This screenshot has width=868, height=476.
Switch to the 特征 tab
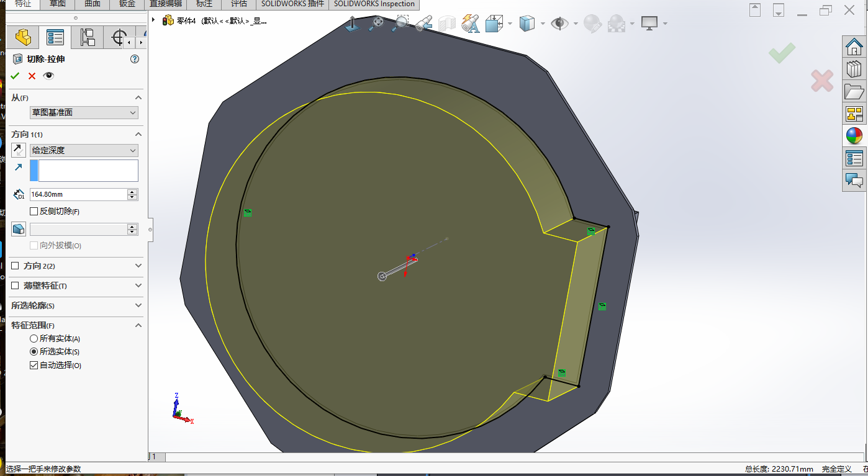pyautogui.click(x=23, y=4)
